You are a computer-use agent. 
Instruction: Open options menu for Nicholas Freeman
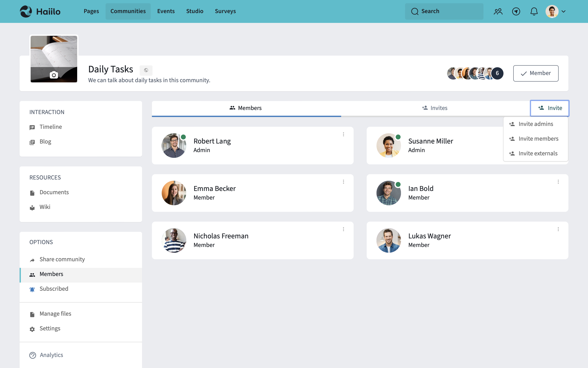(343, 229)
